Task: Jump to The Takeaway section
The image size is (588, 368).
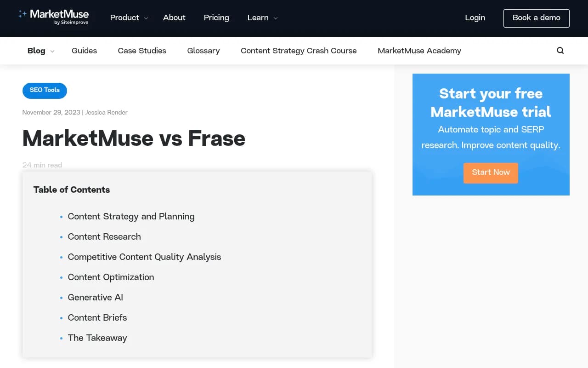Action: 97,338
